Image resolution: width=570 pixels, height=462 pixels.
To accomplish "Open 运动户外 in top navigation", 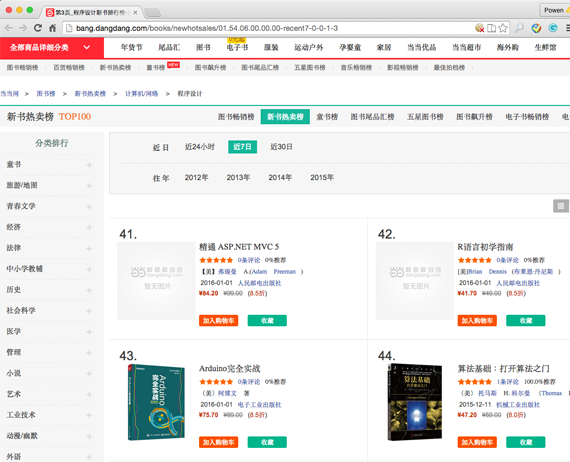I will pos(309,48).
